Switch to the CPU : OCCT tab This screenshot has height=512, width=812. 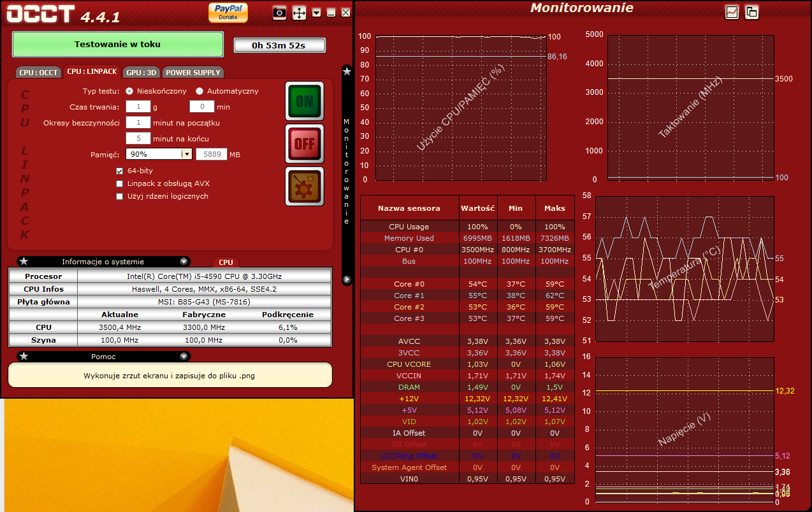point(39,72)
